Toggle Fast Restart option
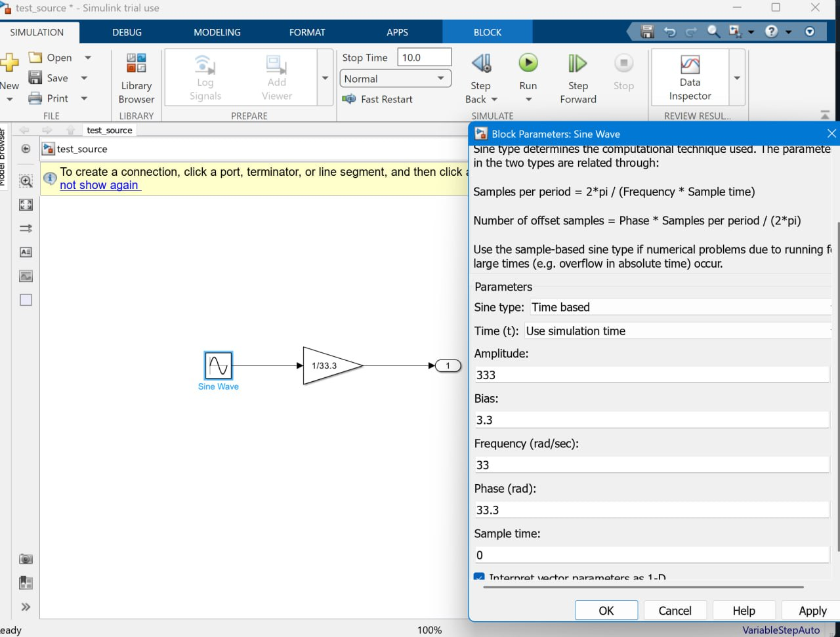Screen dimensions: 840x637 click(378, 99)
